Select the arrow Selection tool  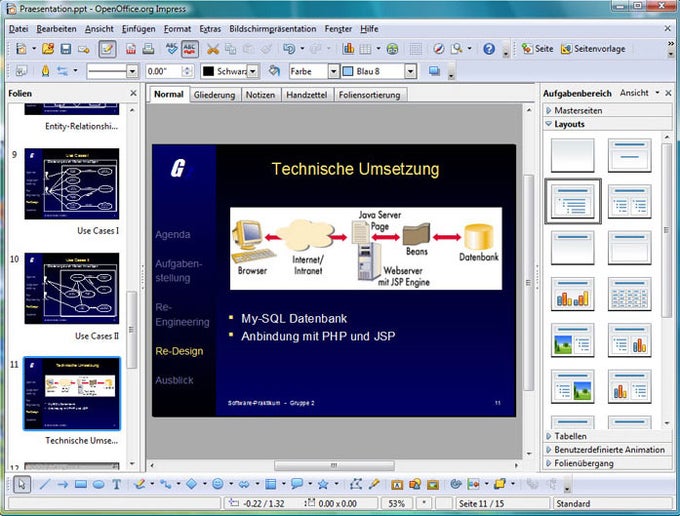(22, 484)
